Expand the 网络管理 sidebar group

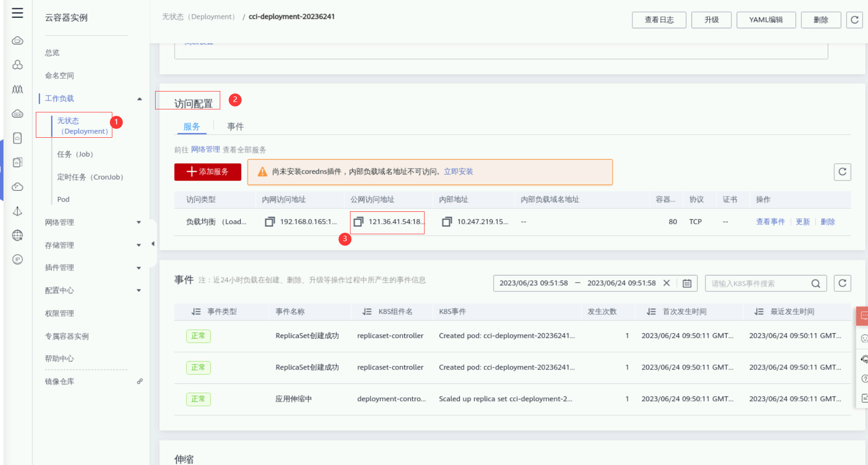tap(139, 222)
